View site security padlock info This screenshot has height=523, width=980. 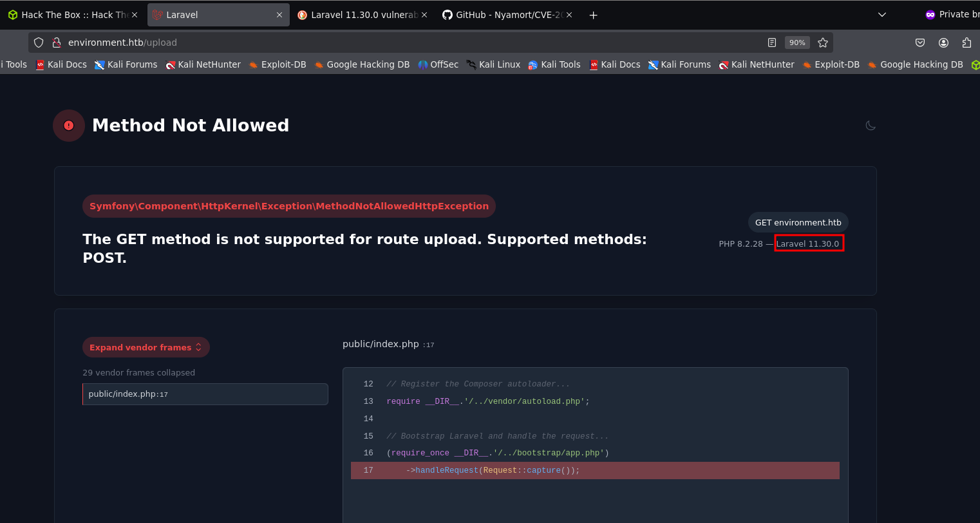tap(56, 43)
